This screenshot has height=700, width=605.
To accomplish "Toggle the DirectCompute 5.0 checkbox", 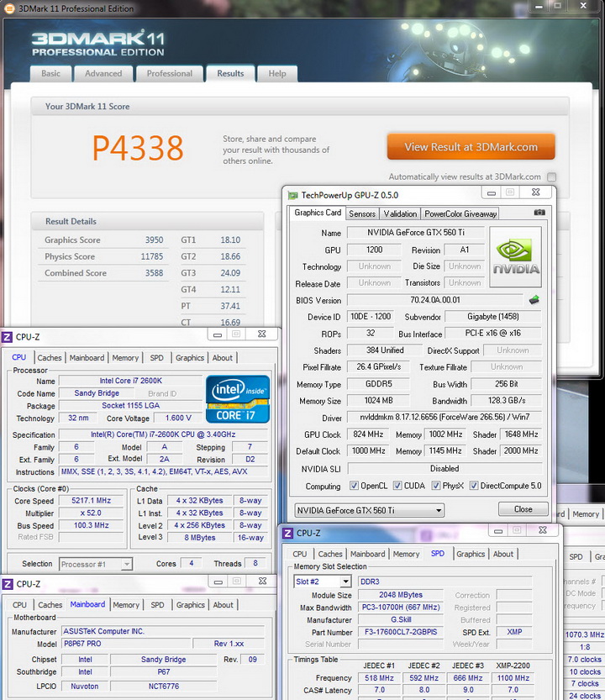I will click(474, 486).
